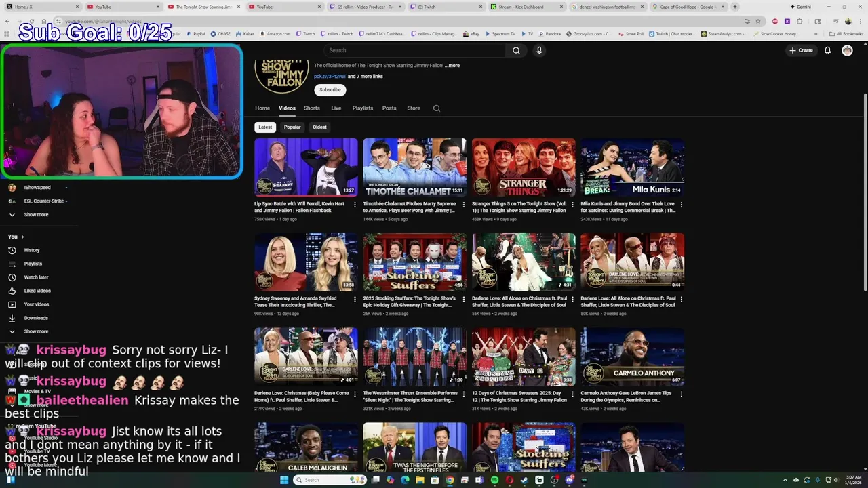Open the pck.tv link under the channel
868x488 pixels.
(x=330, y=77)
